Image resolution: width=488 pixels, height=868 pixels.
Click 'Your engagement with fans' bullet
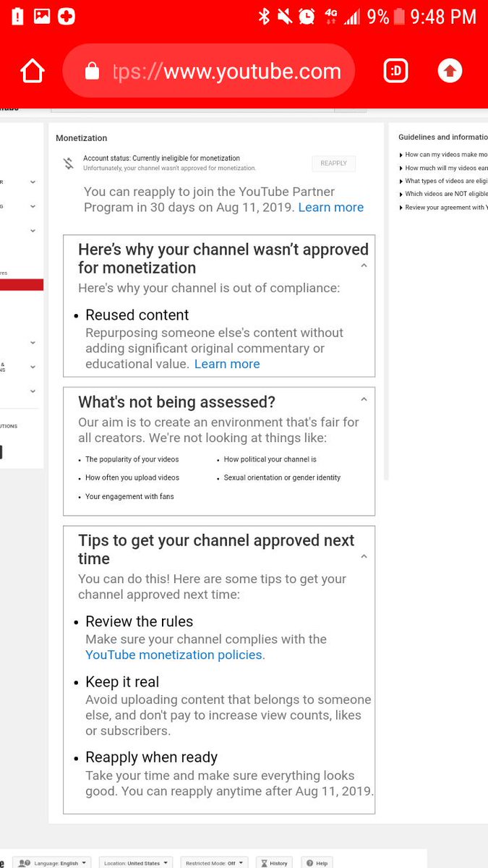pos(129,497)
